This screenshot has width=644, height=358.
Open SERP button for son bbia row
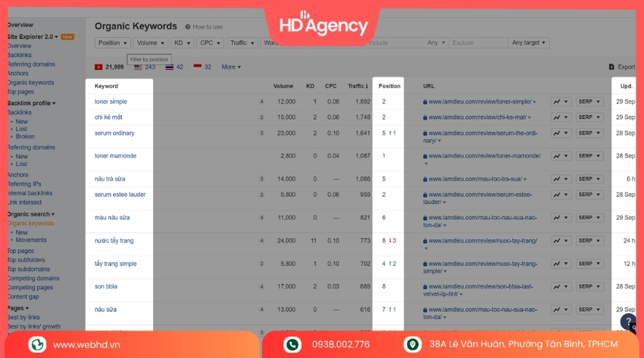590,286
